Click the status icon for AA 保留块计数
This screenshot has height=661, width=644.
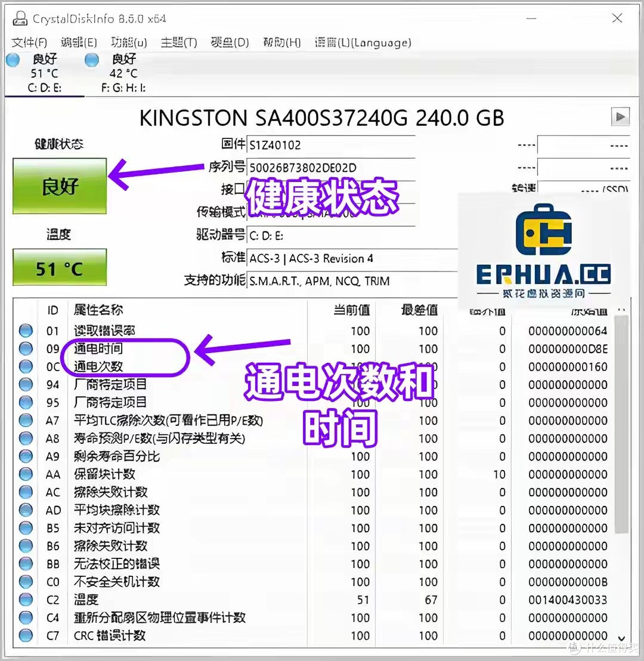[x=26, y=474]
